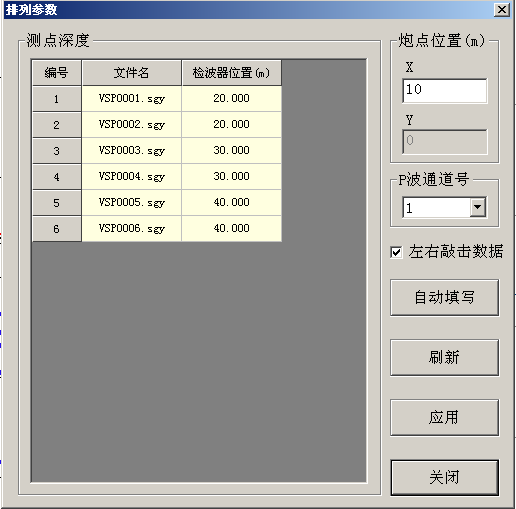The image size is (516, 509).
Task: Select the 编号 column header
Action: coord(57,72)
